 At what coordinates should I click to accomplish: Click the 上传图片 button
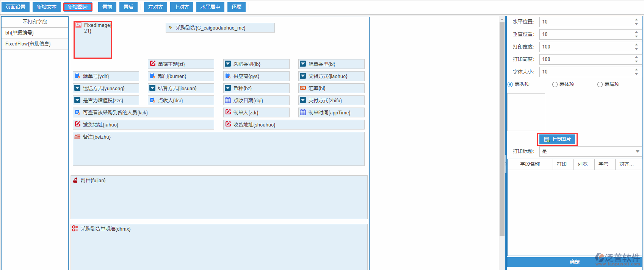click(x=557, y=139)
